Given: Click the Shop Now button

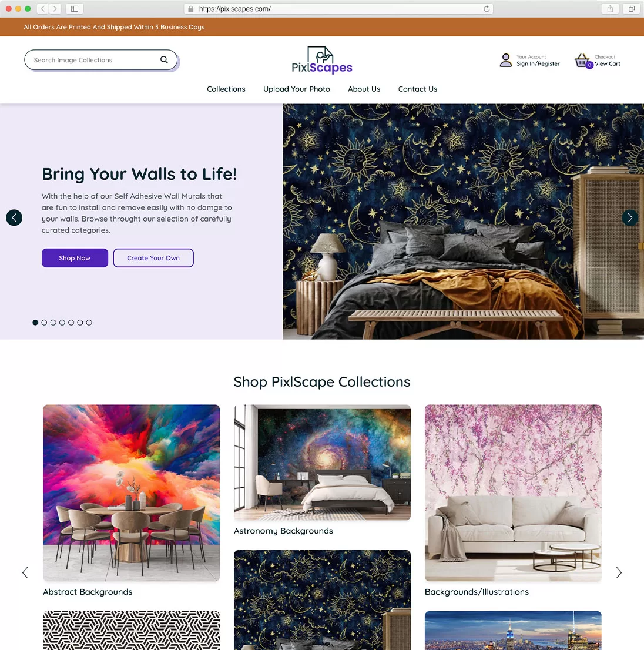Looking at the screenshot, I should tap(75, 258).
